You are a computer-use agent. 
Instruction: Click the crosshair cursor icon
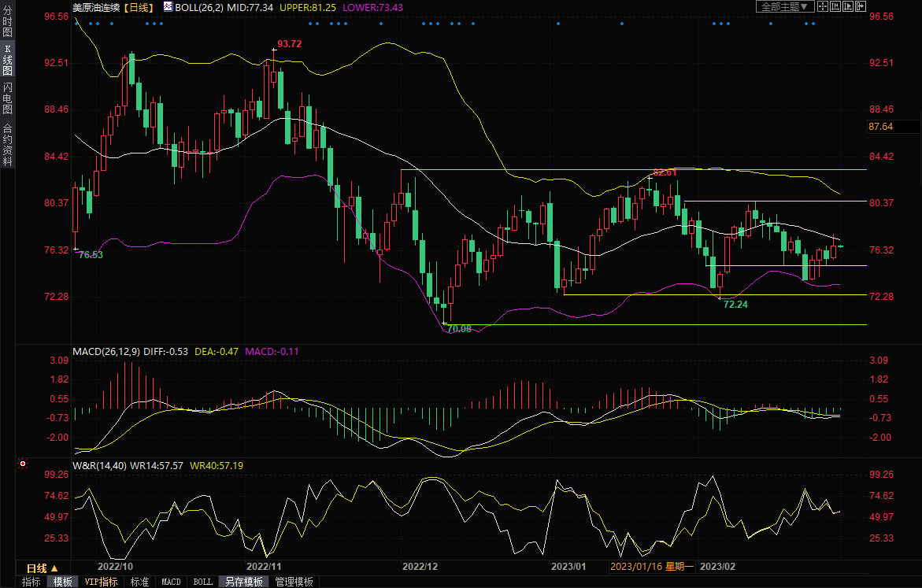(x=822, y=6)
